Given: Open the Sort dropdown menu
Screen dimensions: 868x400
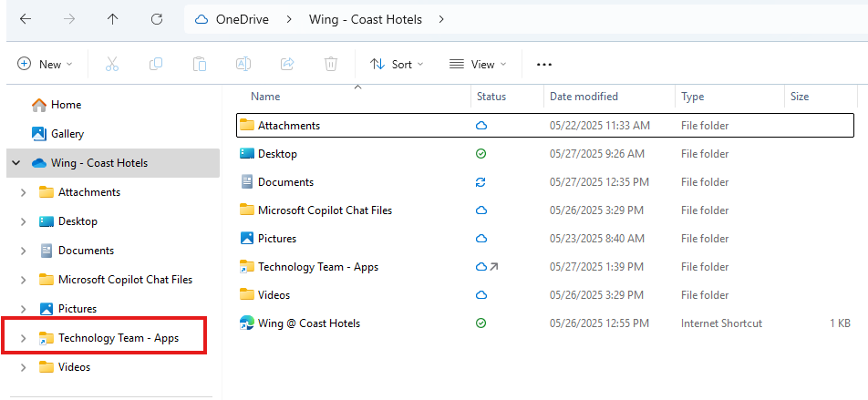Looking at the screenshot, I should (x=397, y=64).
